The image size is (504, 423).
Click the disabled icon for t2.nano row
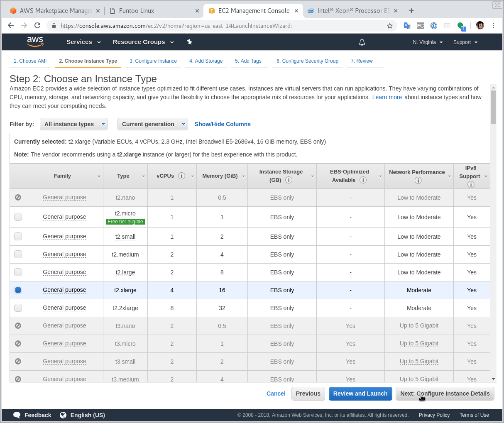(x=18, y=198)
